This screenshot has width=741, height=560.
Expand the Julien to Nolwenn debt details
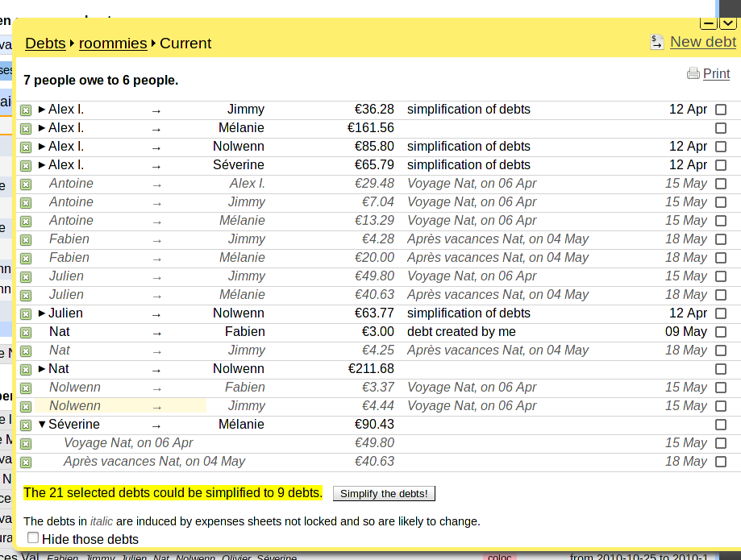(42, 313)
